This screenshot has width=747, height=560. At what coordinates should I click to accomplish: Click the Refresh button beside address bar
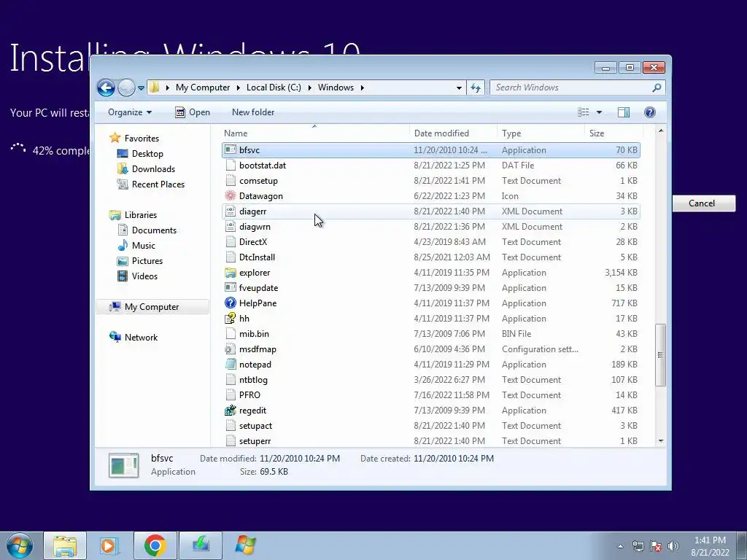click(x=476, y=87)
